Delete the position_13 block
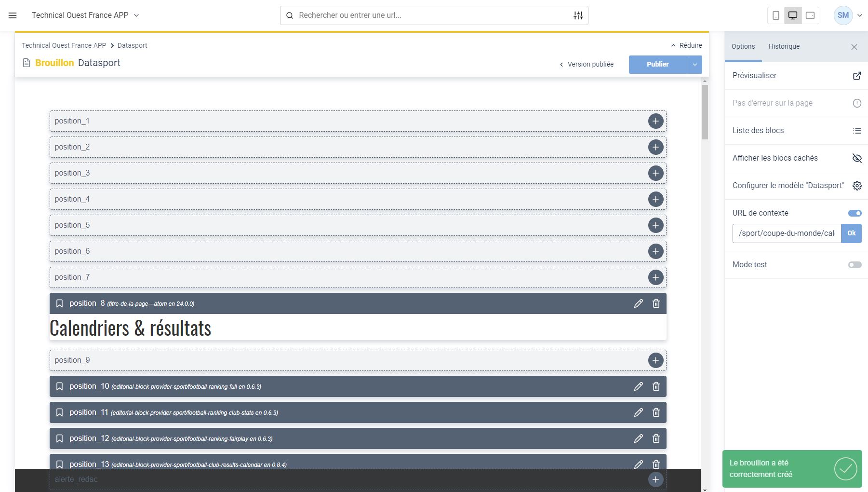 (656, 464)
